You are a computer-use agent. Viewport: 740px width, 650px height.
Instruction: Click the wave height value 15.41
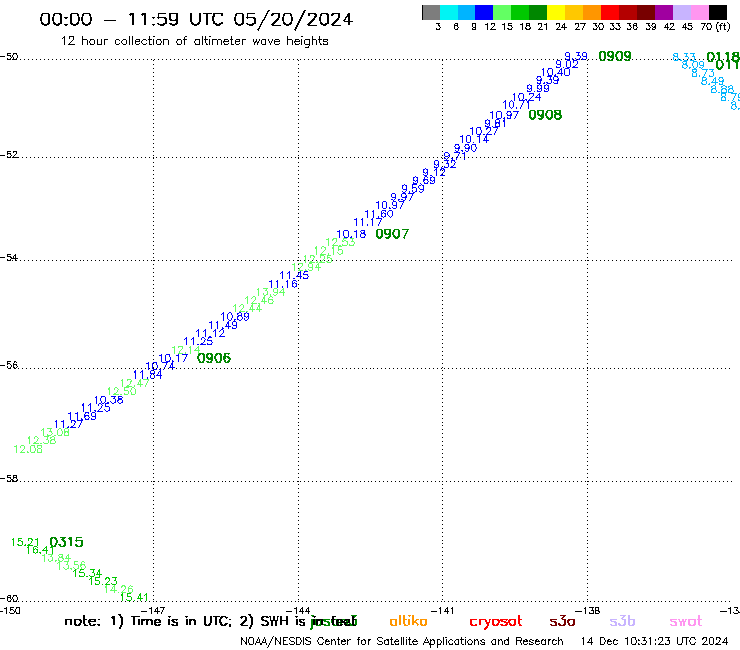134,597
